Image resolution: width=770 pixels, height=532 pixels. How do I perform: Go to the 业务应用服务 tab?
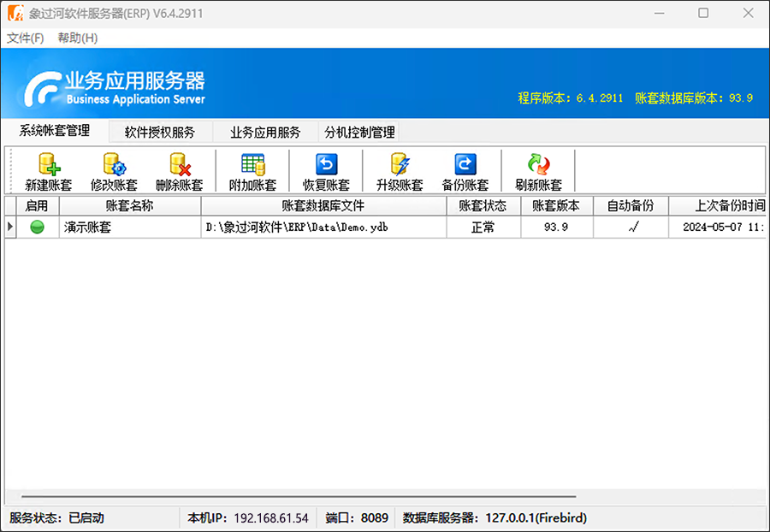(x=265, y=132)
